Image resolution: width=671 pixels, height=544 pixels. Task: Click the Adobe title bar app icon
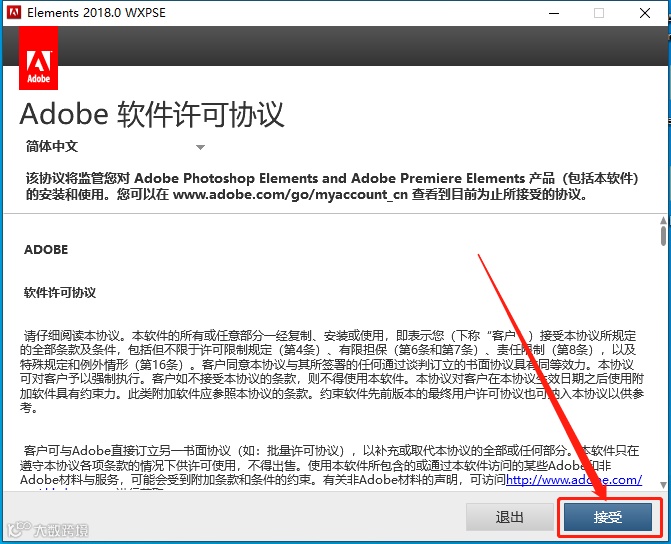pos(14,12)
